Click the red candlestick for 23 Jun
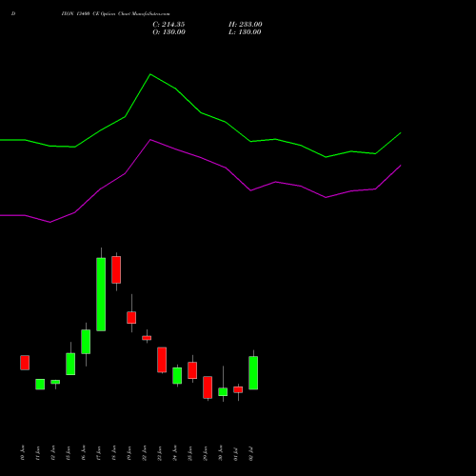 click(162, 360)
